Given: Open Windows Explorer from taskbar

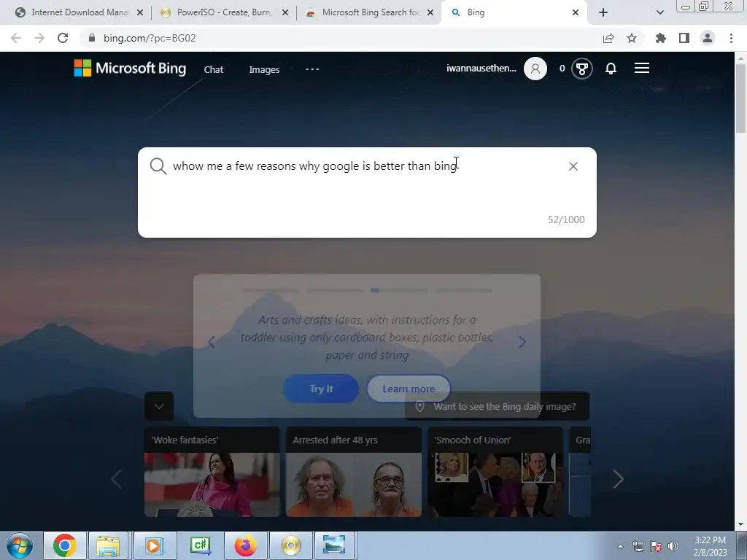Looking at the screenshot, I should (x=108, y=545).
